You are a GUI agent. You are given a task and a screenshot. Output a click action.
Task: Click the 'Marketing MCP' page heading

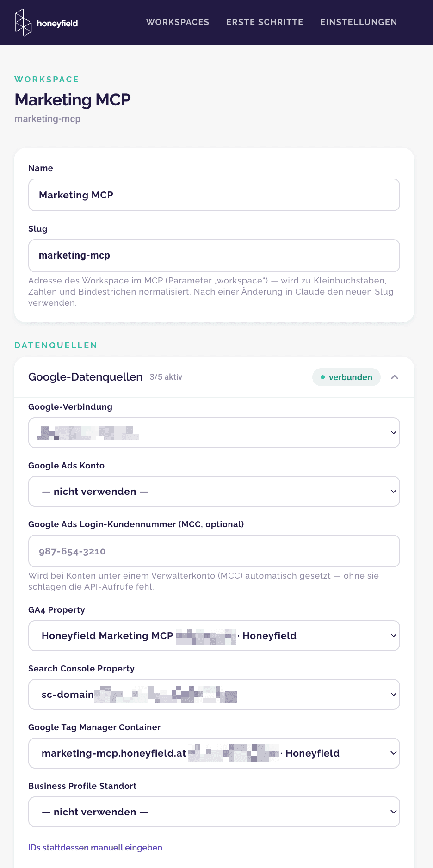(x=73, y=100)
